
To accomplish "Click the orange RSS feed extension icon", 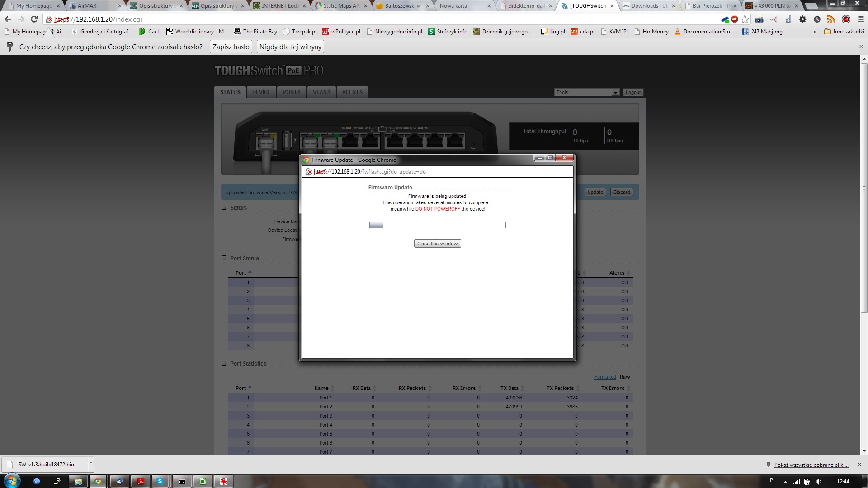I will point(831,19).
